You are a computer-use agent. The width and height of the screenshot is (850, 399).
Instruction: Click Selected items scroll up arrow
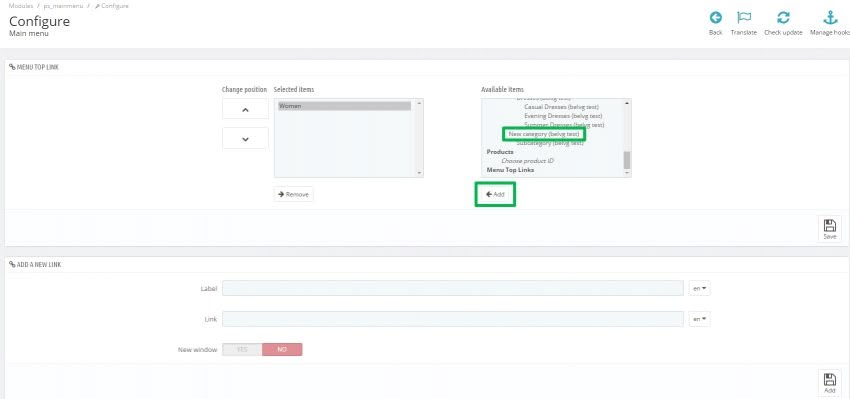pyautogui.click(x=419, y=103)
